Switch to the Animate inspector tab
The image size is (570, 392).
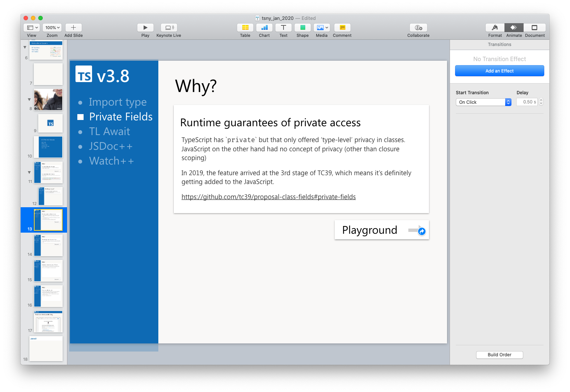514,28
